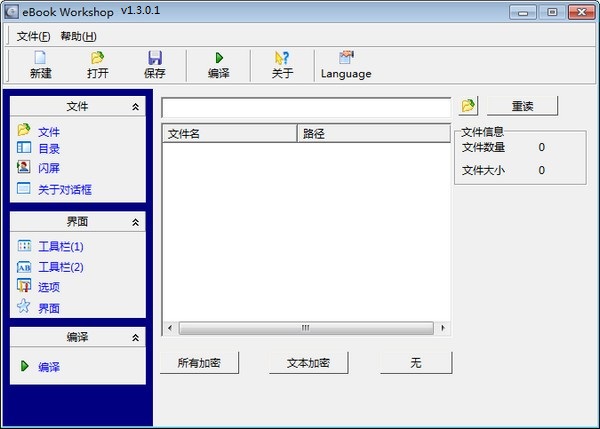Sort by the 路径 column header
This screenshot has height=429, width=600.
(374, 134)
